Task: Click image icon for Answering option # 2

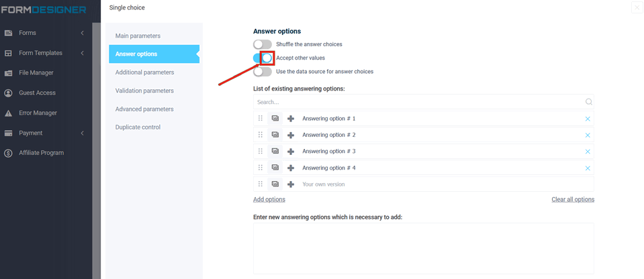Action: (x=275, y=135)
